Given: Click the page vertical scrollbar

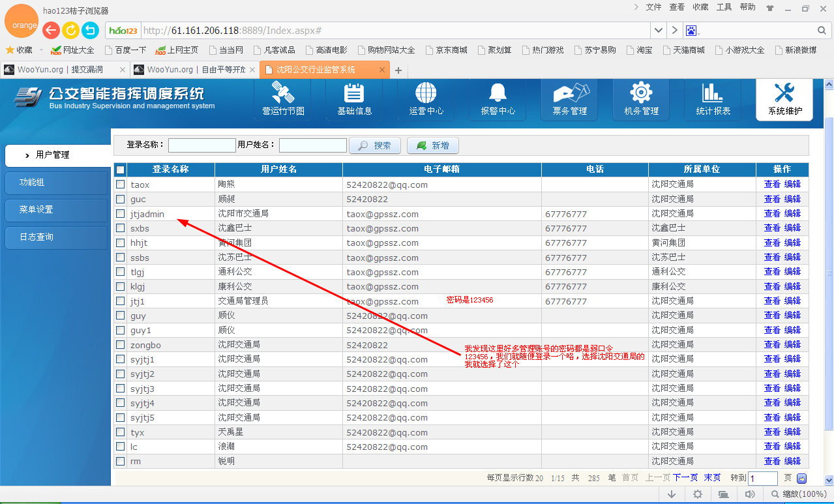Looking at the screenshot, I should click(829, 274).
